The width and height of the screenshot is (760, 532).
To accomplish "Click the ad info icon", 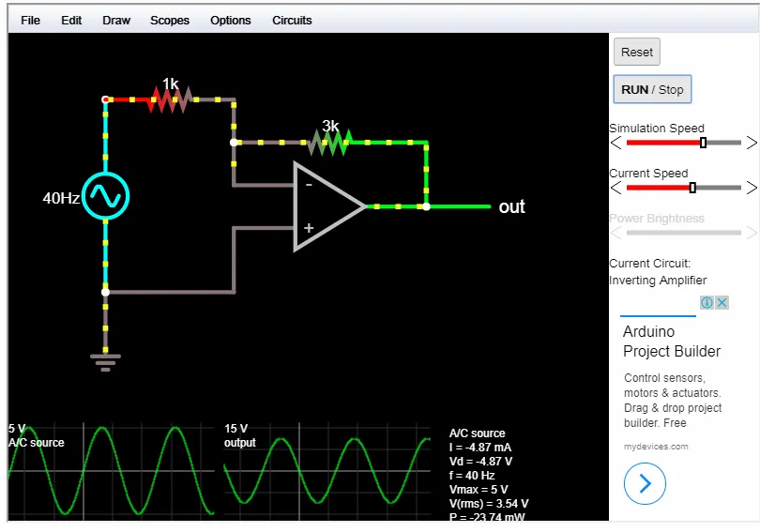I will (x=707, y=303).
